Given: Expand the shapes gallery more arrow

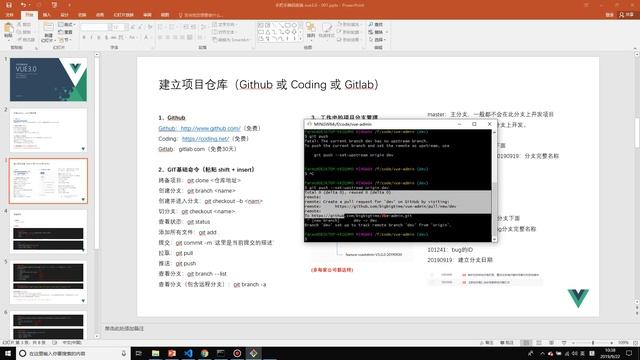Looking at the screenshot, I should (300, 39).
